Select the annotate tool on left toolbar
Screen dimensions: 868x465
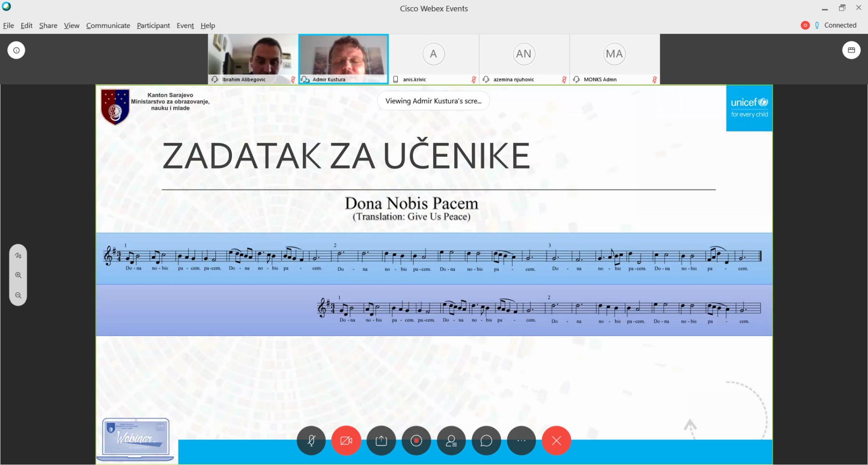18,255
